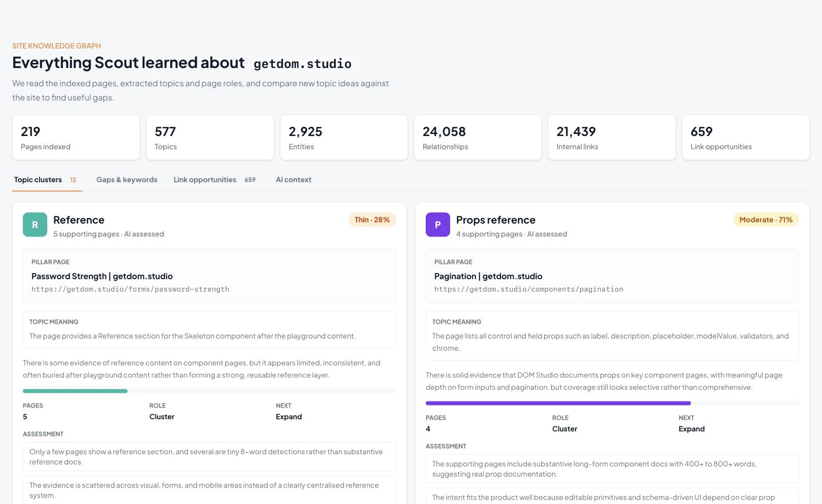Viewport: 822px width, 504px height.
Task: Select the 21,439 Internal links stat card
Action: point(612,138)
